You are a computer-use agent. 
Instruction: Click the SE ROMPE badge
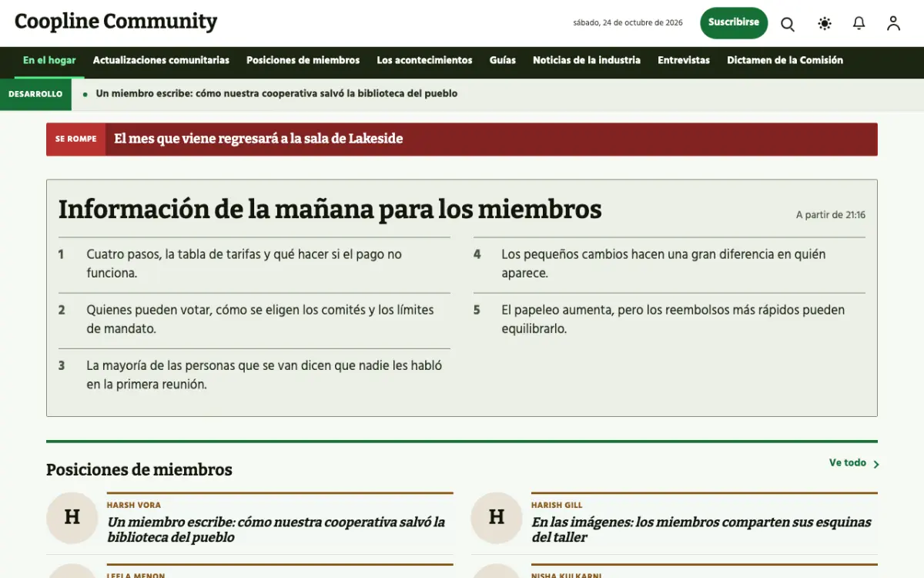tap(75, 139)
